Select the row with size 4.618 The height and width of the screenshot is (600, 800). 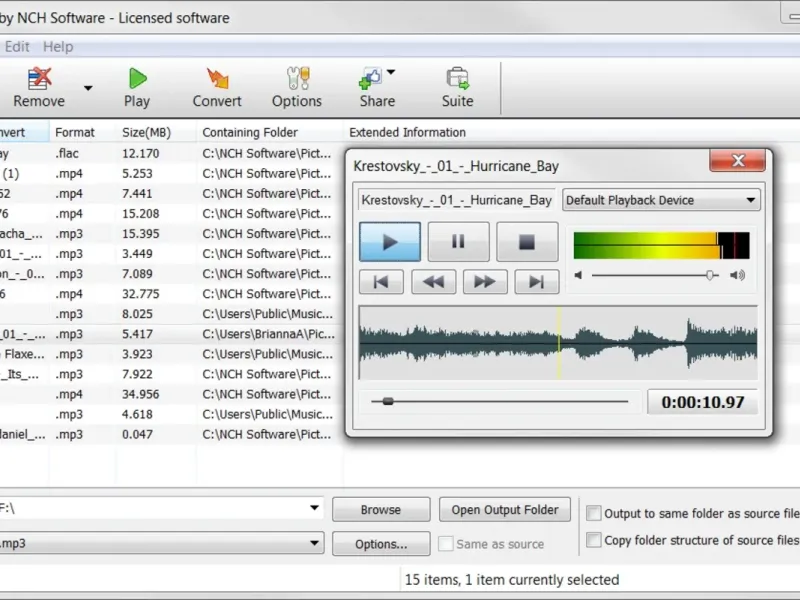click(x=171, y=414)
